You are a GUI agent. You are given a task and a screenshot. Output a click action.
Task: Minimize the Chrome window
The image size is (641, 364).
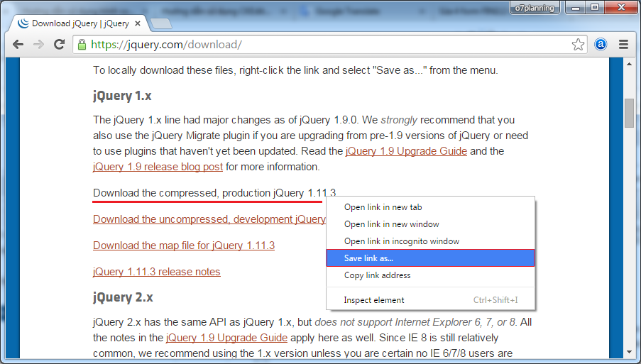click(x=576, y=7)
